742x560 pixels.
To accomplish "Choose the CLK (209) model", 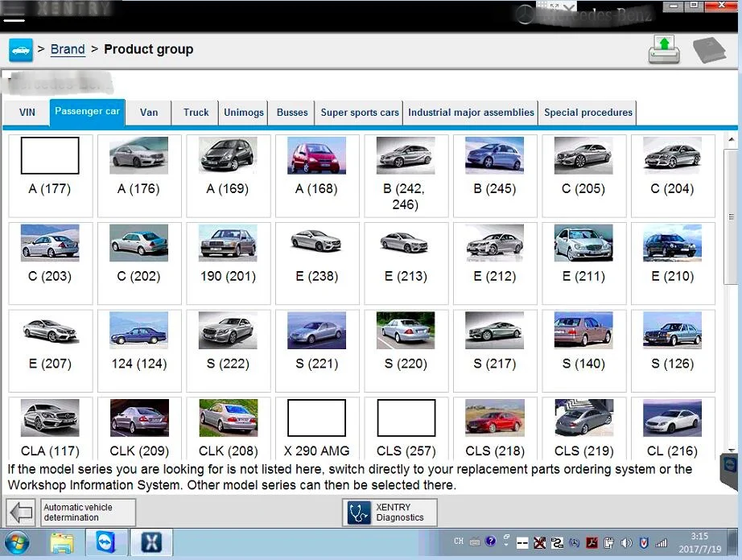I will pyautogui.click(x=139, y=429).
